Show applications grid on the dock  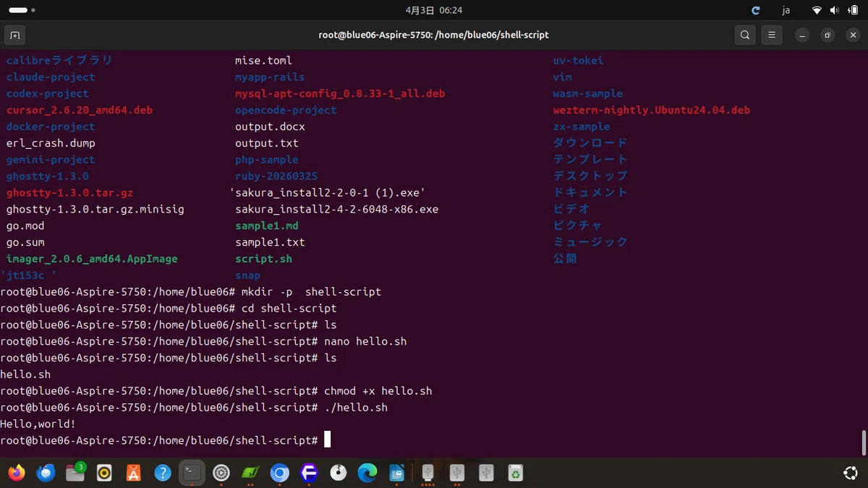pos(851,473)
